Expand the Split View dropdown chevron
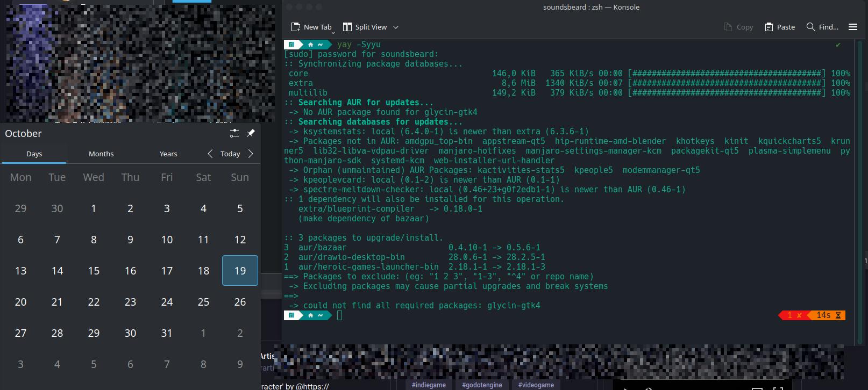This screenshot has width=868, height=390. point(396,27)
